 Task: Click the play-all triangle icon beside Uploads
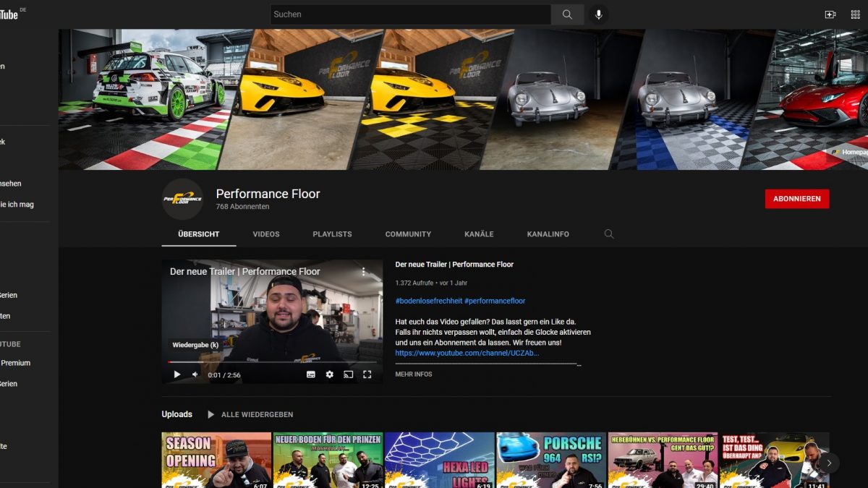(x=211, y=414)
